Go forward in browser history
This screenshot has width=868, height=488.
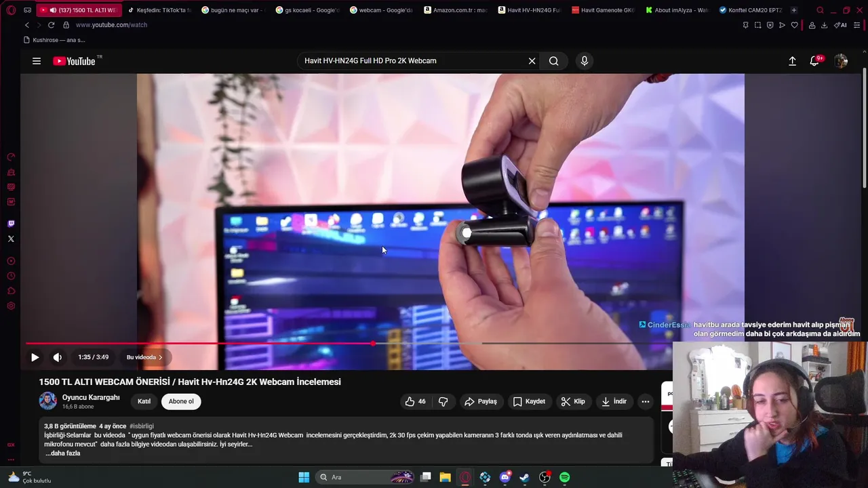tap(39, 25)
